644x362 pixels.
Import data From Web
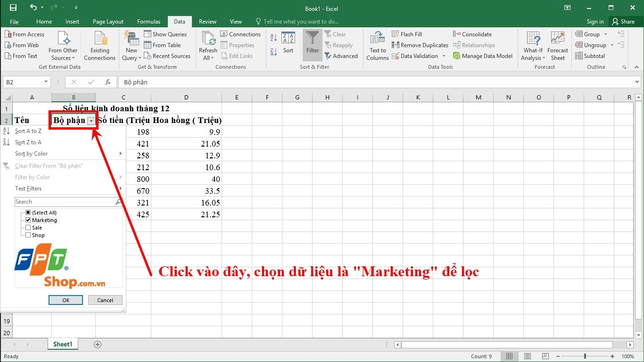click(x=22, y=45)
